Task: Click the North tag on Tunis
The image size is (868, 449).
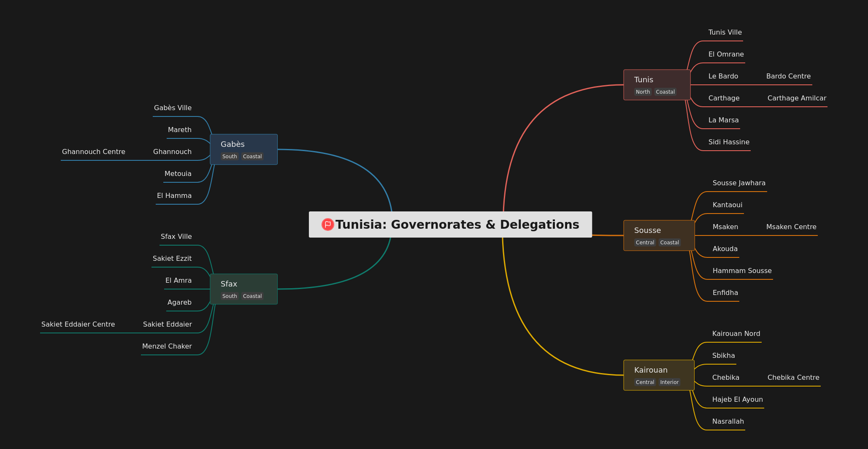Action: [x=643, y=92]
